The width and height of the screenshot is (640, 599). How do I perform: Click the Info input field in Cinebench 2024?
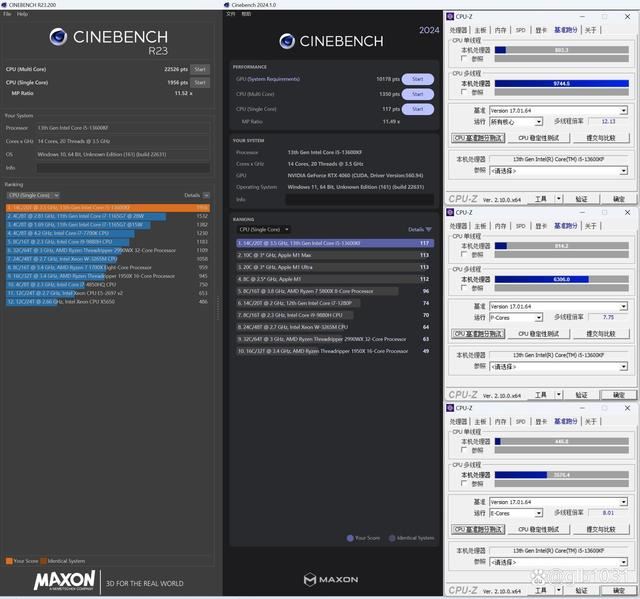pyautogui.click(x=359, y=200)
